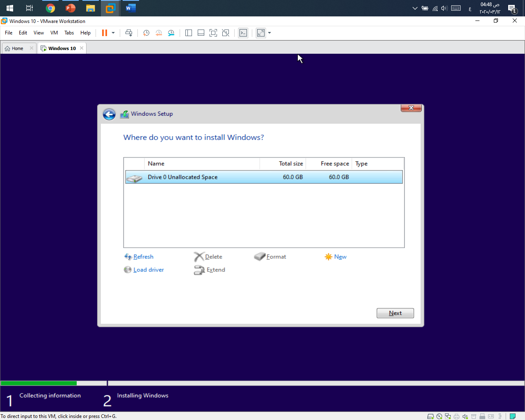Click the 04:48 clock in the taskbar

point(490,8)
